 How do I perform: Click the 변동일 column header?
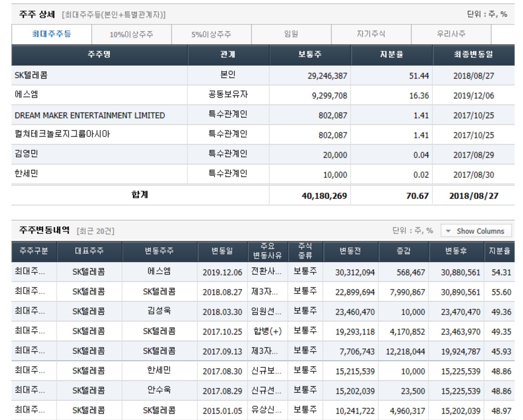pos(222,251)
